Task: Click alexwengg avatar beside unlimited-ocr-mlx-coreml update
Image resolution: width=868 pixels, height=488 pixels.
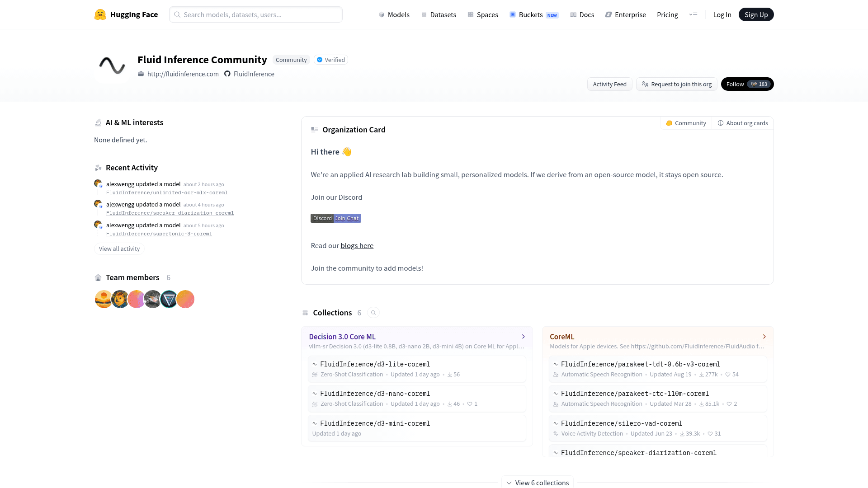Action: pos(98,184)
